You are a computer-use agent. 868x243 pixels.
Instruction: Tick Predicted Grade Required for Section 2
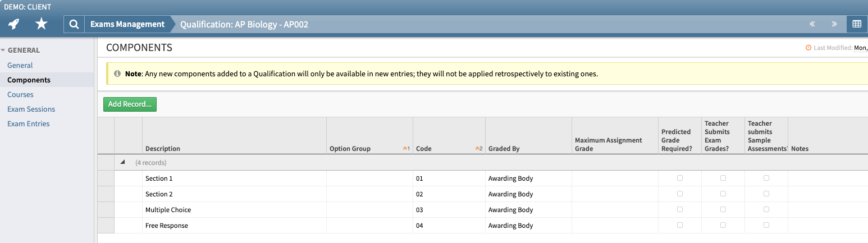680,194
